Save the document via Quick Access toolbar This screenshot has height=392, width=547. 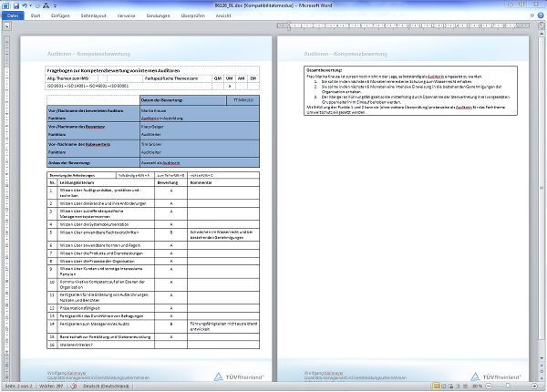coord(17,5)
